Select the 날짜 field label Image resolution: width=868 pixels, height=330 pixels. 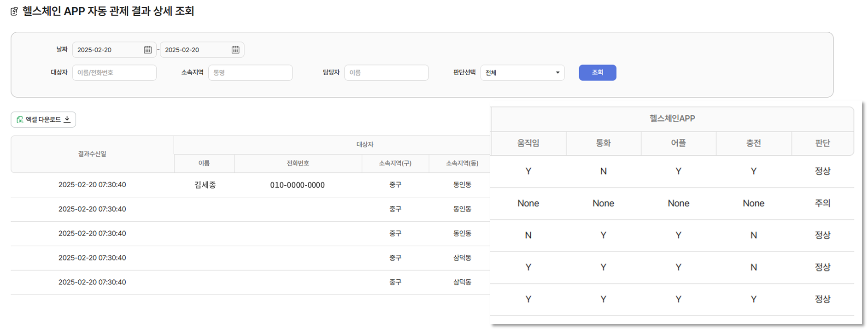62,49
